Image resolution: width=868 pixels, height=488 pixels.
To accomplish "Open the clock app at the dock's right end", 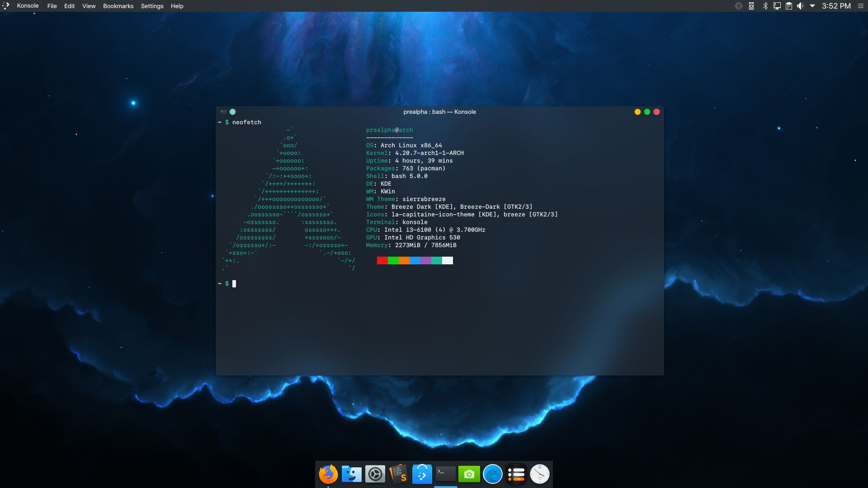I will click(x=540, y=474).
